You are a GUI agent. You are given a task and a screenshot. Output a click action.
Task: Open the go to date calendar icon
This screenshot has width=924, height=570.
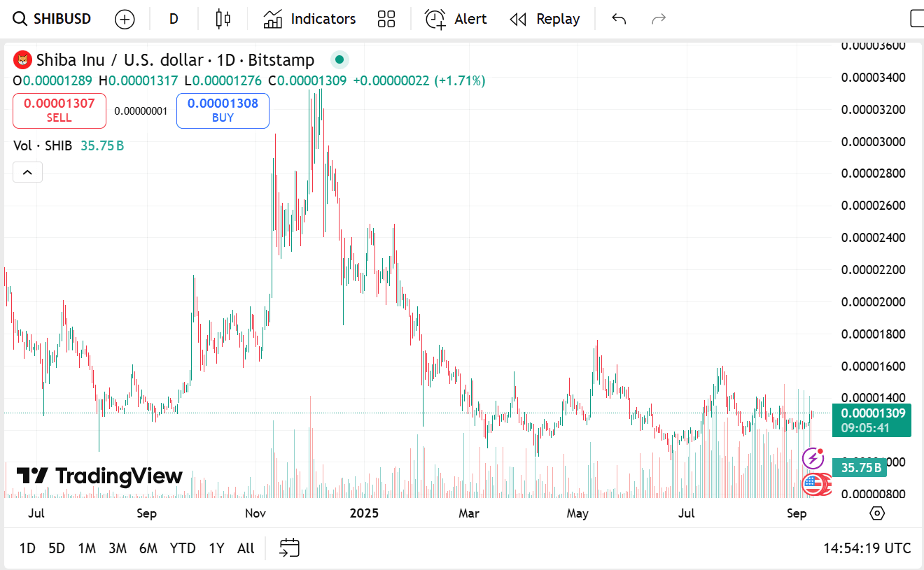point(290,548)
